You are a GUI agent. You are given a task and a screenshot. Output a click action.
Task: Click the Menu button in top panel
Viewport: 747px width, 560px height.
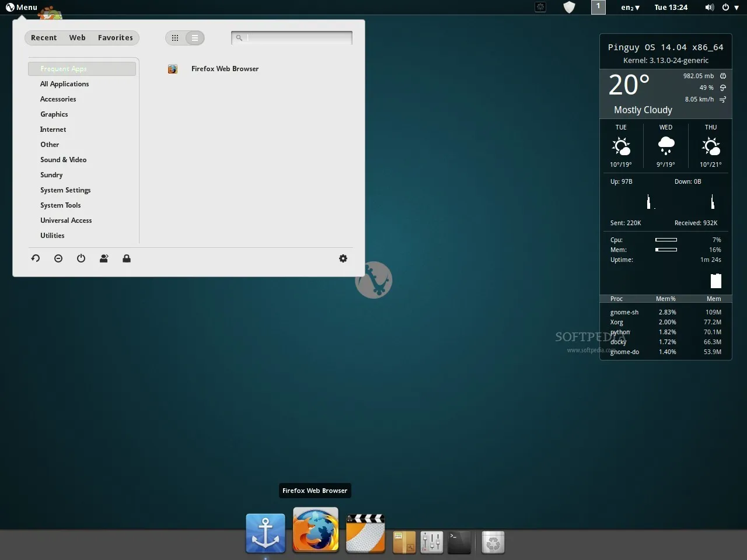point(22,8)
